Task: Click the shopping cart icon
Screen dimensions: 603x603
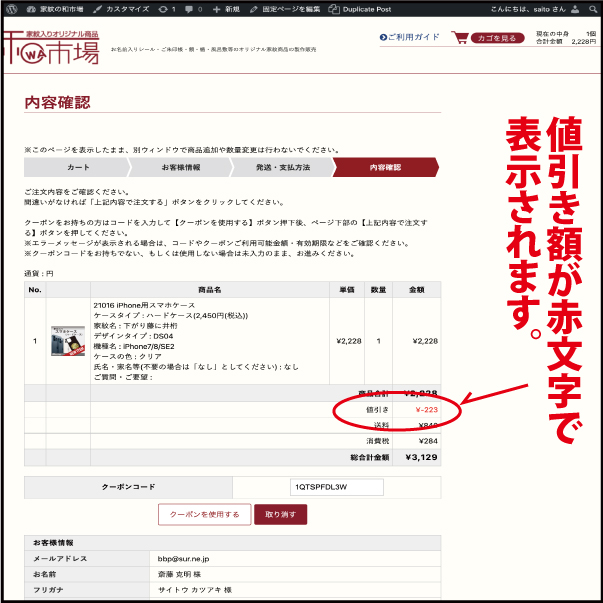Action: [460, 38]
